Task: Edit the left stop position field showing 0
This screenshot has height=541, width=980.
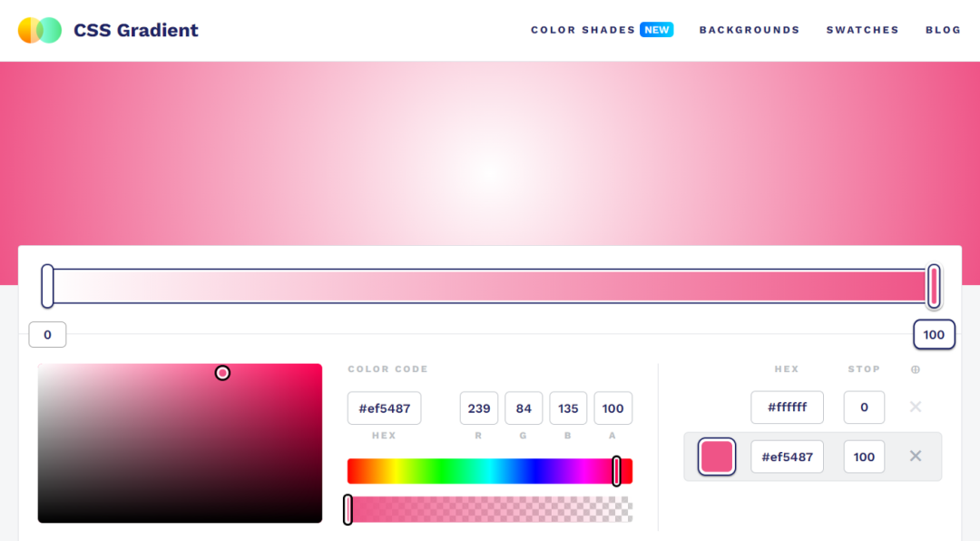Action: [47, 335]
